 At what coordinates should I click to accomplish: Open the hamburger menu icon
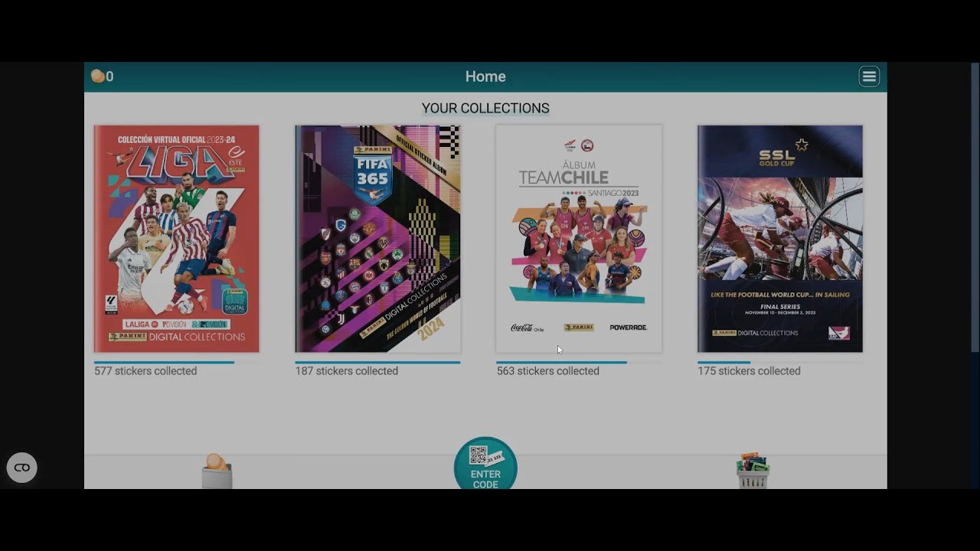pos(869,77)
